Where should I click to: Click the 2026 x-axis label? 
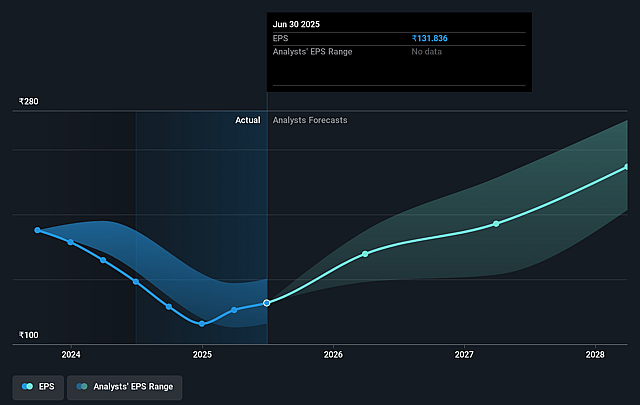coord(333,355)
